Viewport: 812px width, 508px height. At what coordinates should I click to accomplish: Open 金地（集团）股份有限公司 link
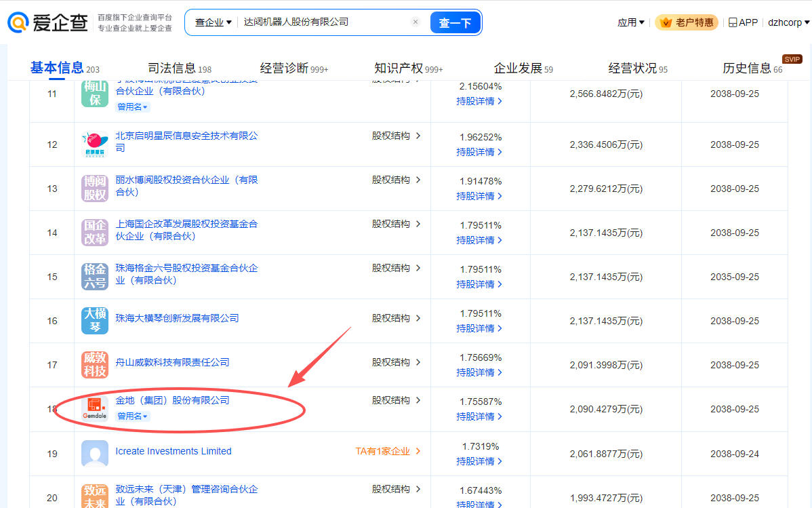[172, 400]
